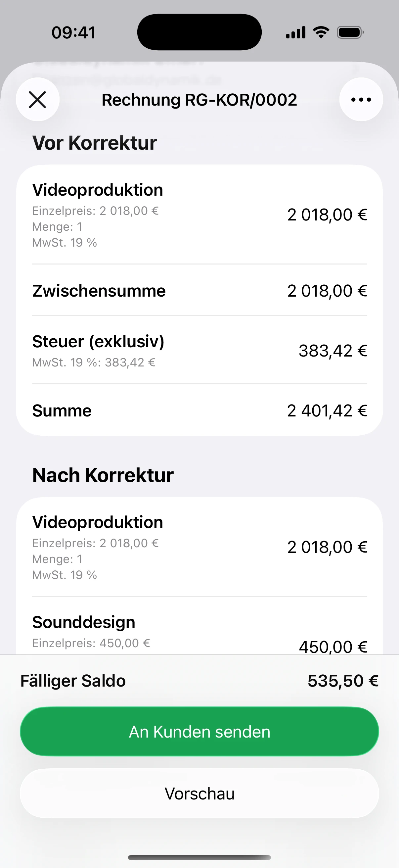Tap the Vor Korrektur section heading

coord(95,143)
